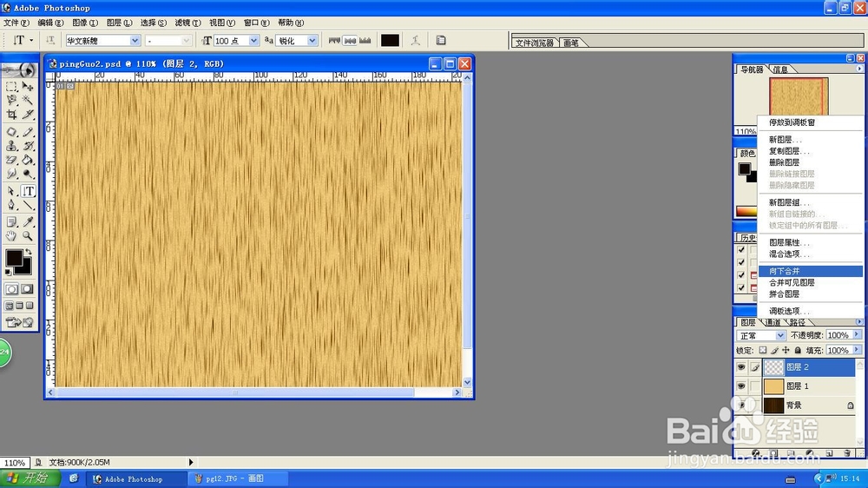Toggle lock image pixels brush checkbox
The height and width of the screenshot is (488, 868).
coord(774,350)
